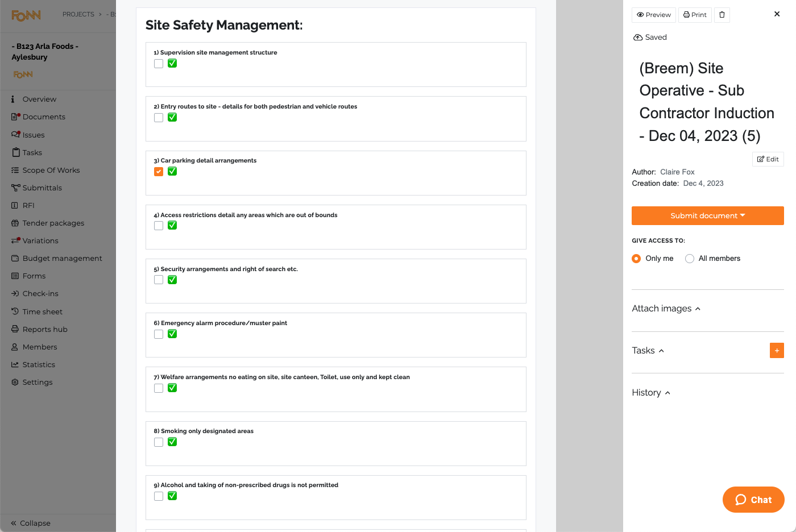
Task: Open Scope Of Works page
Action: pos(51,170)
